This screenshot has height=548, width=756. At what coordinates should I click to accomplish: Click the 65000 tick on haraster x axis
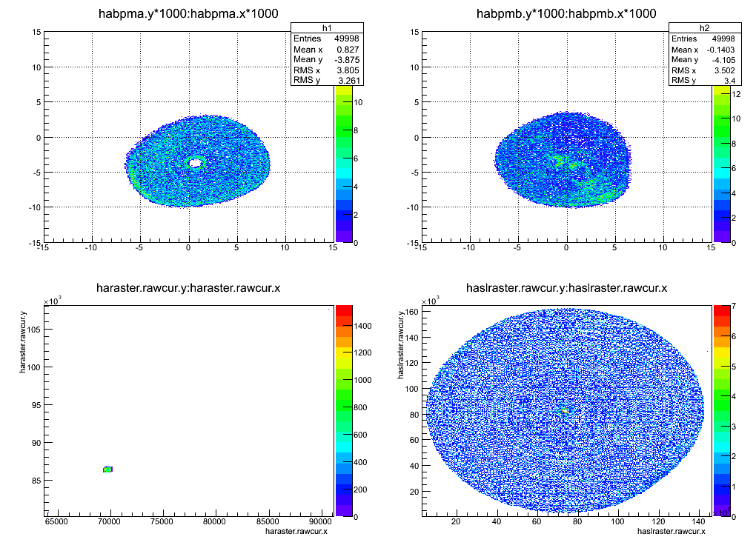(x=56, y=522)
